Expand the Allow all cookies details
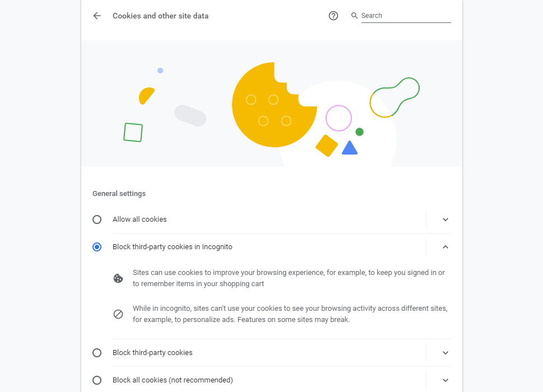Screen dimensions: 543x392 (x=445, y=220)
